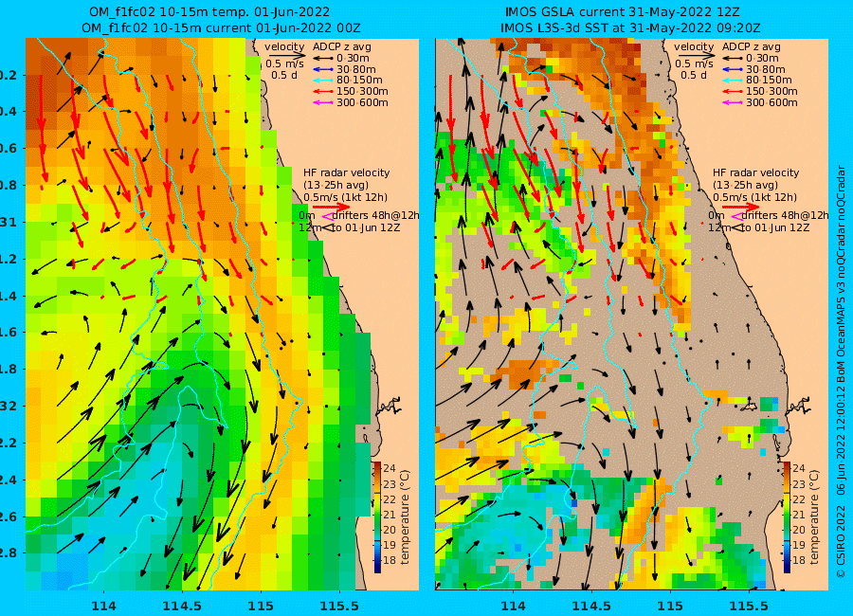Viewport: 853px width, 616px height.
Task: Select title 'OM_f1fc02 10-15m temp. 01-Jun-2022'
Action: (x=209, y=12)
